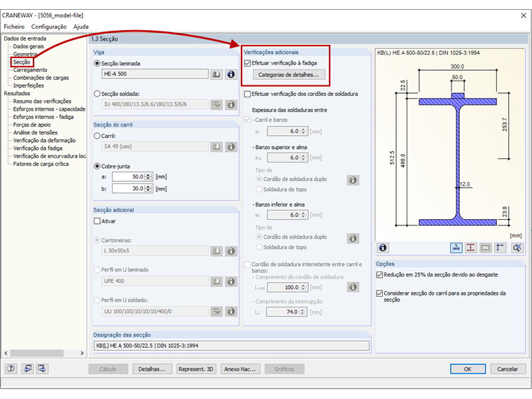Open Verificação da fadiga results
Screen dimensions: 532x399
38,148
